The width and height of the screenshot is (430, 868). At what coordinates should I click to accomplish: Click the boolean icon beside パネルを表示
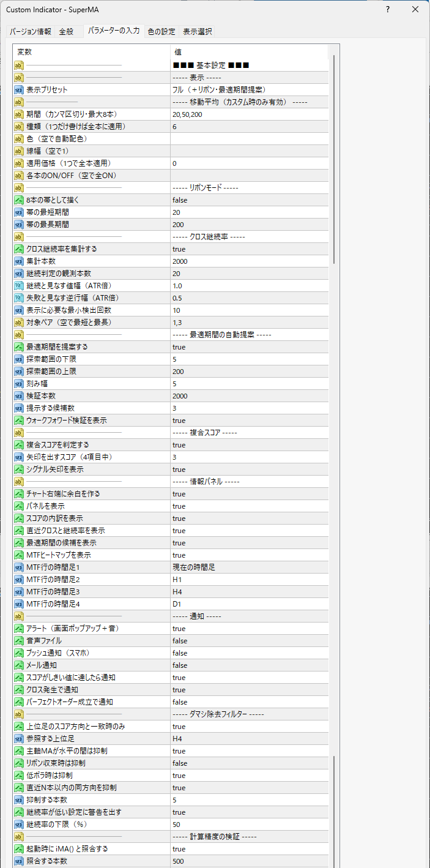(x=18, y=506)
